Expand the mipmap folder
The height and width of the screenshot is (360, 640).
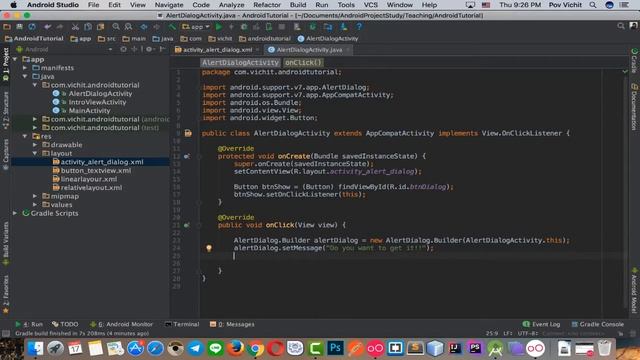tap(35, 196)
